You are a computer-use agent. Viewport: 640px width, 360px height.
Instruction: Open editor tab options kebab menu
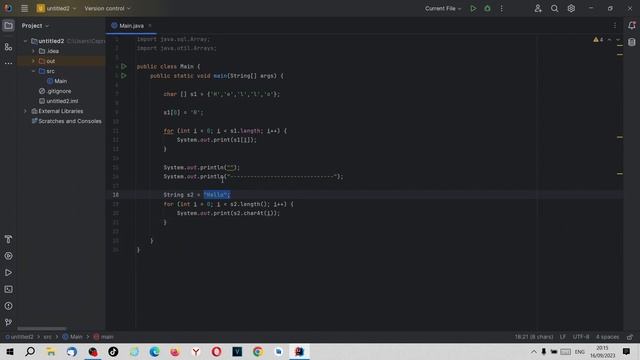click(x=615, y=25)
